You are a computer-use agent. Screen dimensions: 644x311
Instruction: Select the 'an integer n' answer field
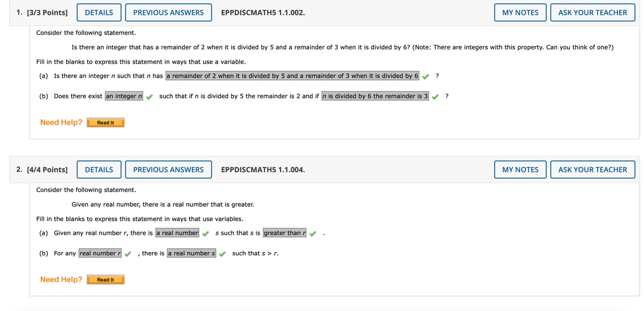coord(124,96)
